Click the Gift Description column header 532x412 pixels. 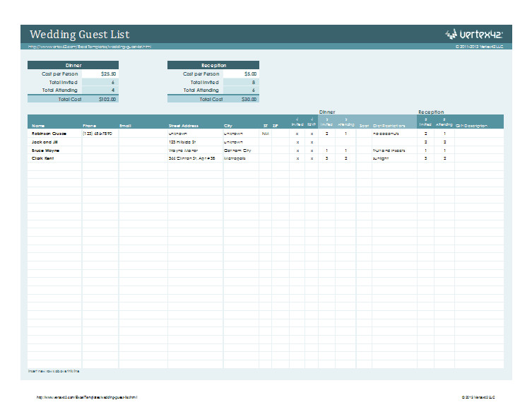472,126
